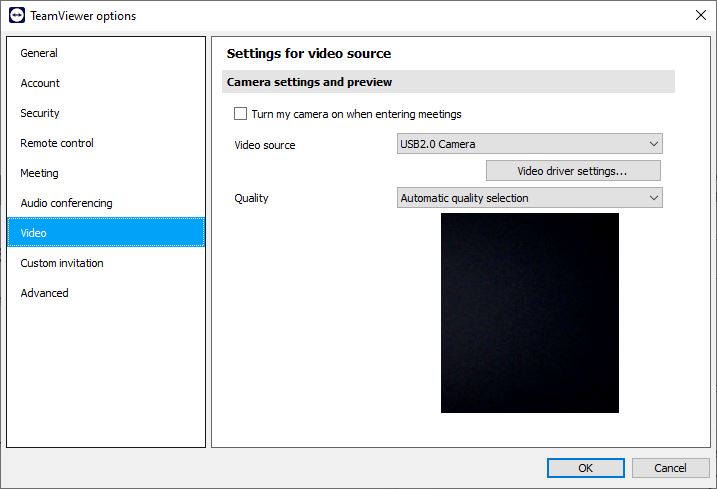Show the Advanced options page
Viewport: 717px width, 489px height.
coord(106,293)
